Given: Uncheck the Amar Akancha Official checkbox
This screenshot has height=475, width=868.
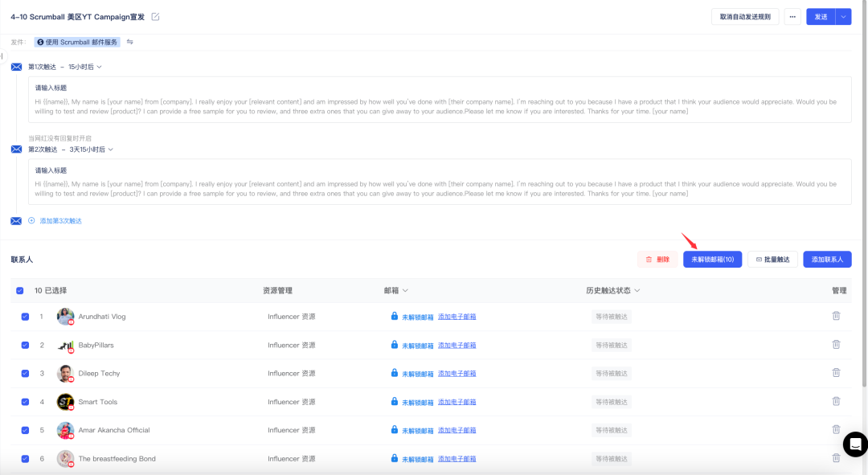Looking at the screenshot, I should (x=25, y=430).
